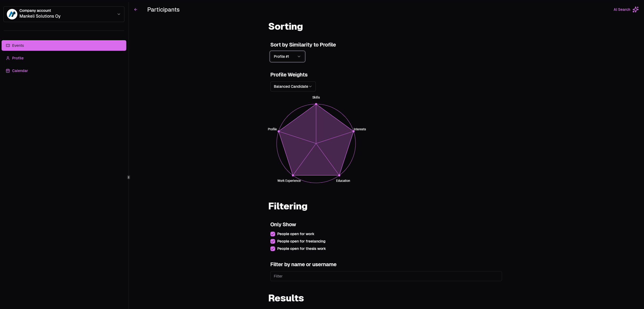Click the Calendar icon in sidebar
Image resolution: width=644 pixels, height=309 pixels.
(x=8, y=71)
